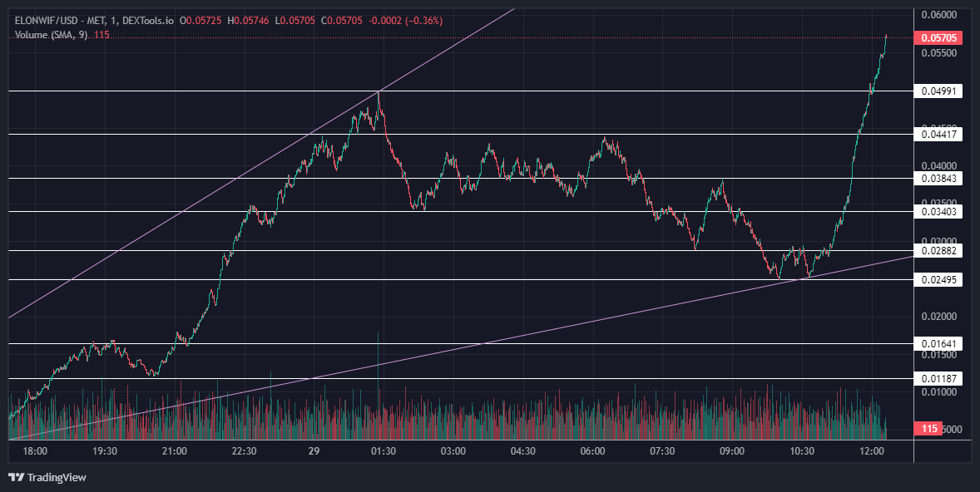The height and width of the screenshot is (492, 980).
Task: Select the 0.01641 price level label
Action: point(938,344)
